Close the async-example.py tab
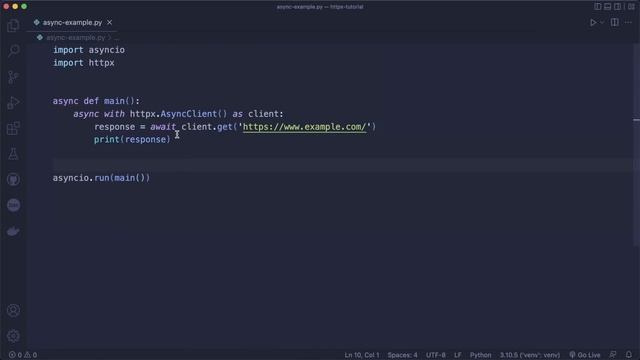640x360 pixels. (109, 22)
